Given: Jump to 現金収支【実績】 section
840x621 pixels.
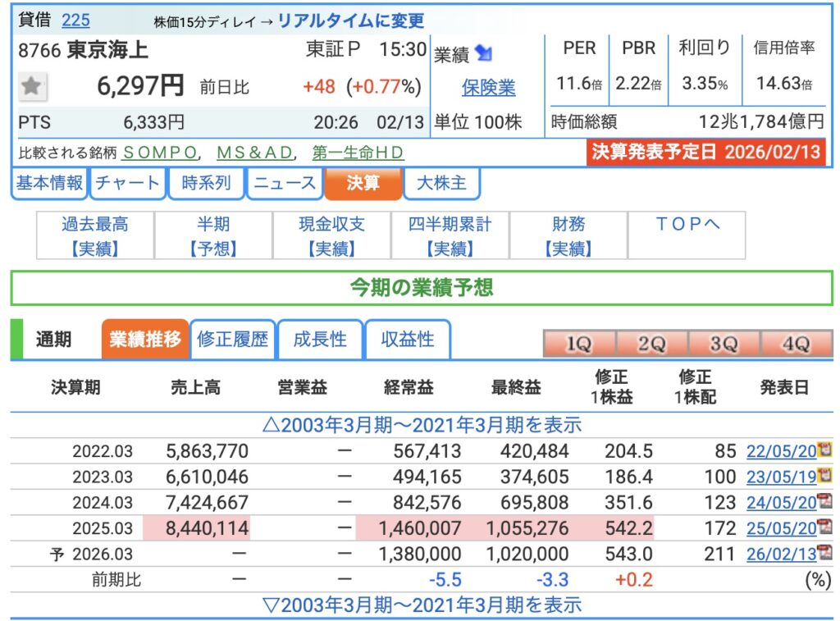Looking at the screenshot, I should point(332,235).
